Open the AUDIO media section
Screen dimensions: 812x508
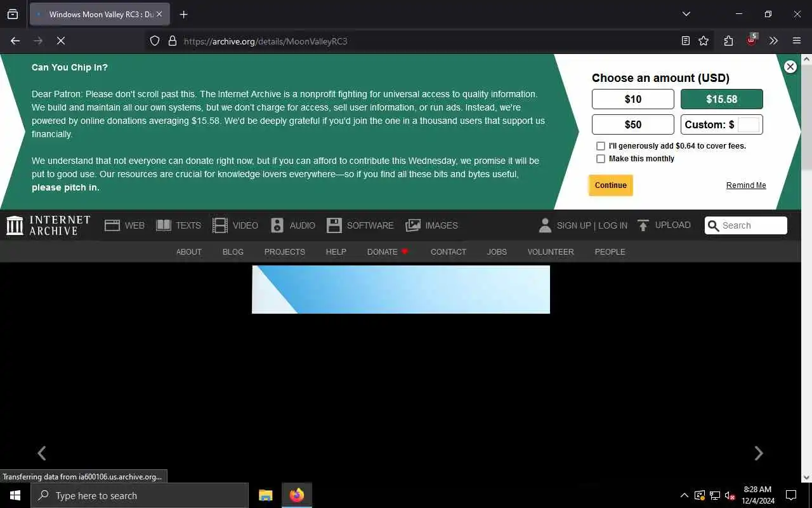292,225
